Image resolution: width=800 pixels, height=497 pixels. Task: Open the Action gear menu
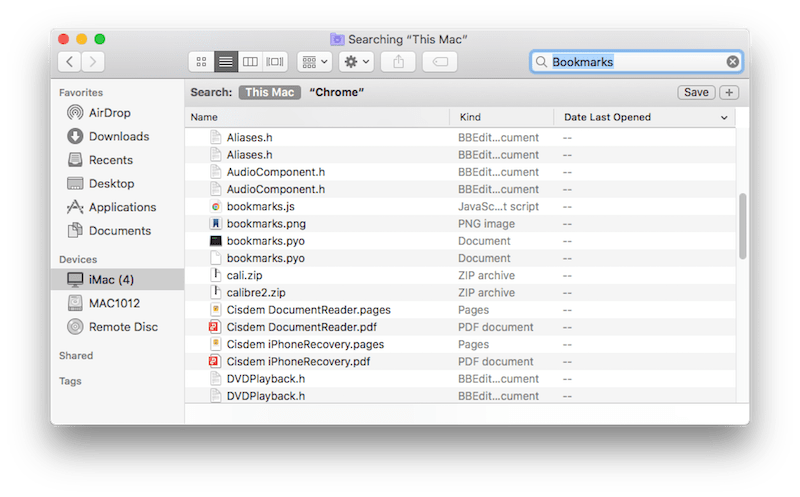(357, 62)
